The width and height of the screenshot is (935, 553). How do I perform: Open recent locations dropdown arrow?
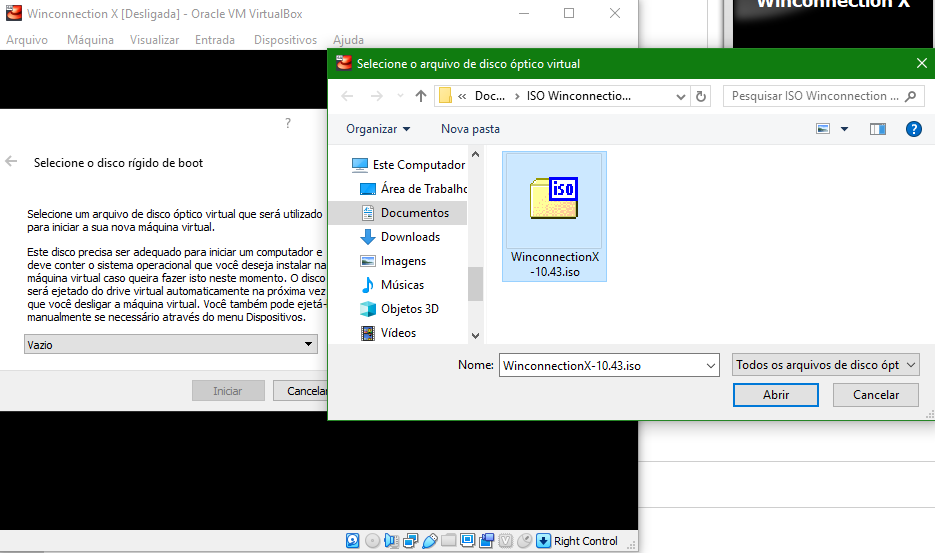pos(400,96)
